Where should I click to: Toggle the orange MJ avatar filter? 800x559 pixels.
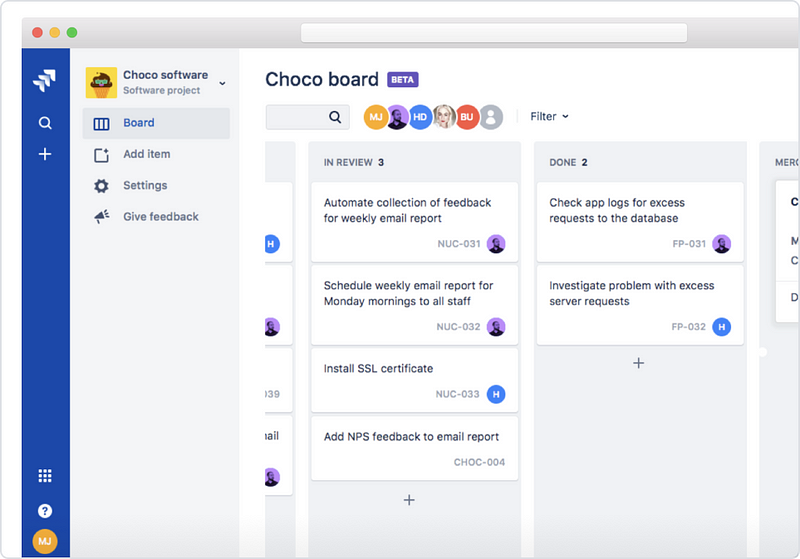tap(375, 117)
